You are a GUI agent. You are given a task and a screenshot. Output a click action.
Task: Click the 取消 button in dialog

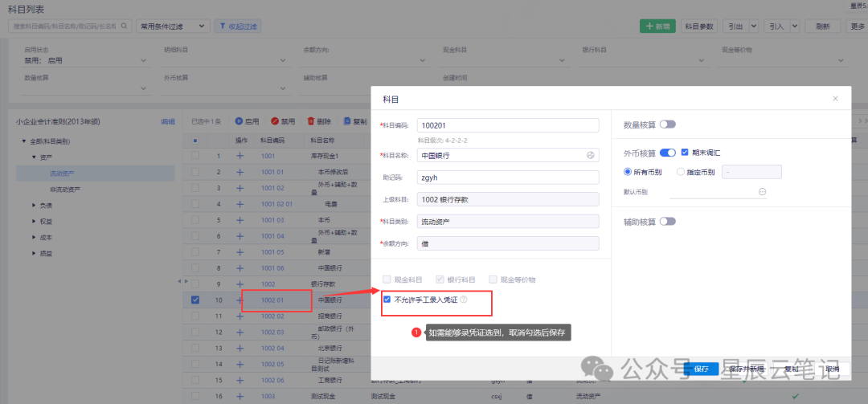pos(832,369)
